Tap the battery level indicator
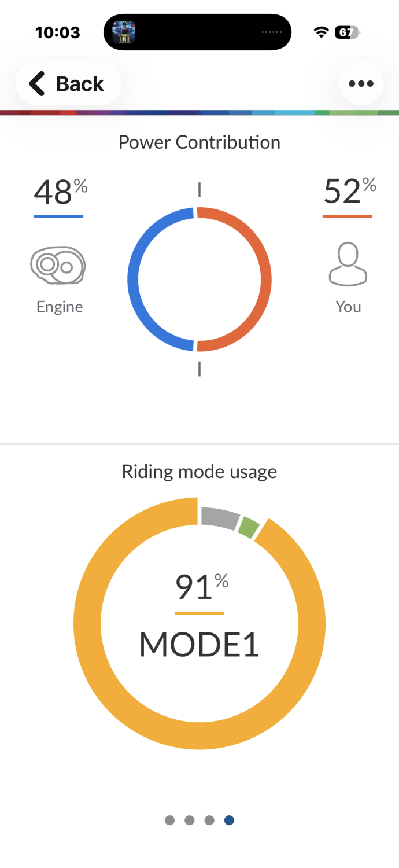The width and height of the screenshot is (399, 868). [x=346, y=32]
